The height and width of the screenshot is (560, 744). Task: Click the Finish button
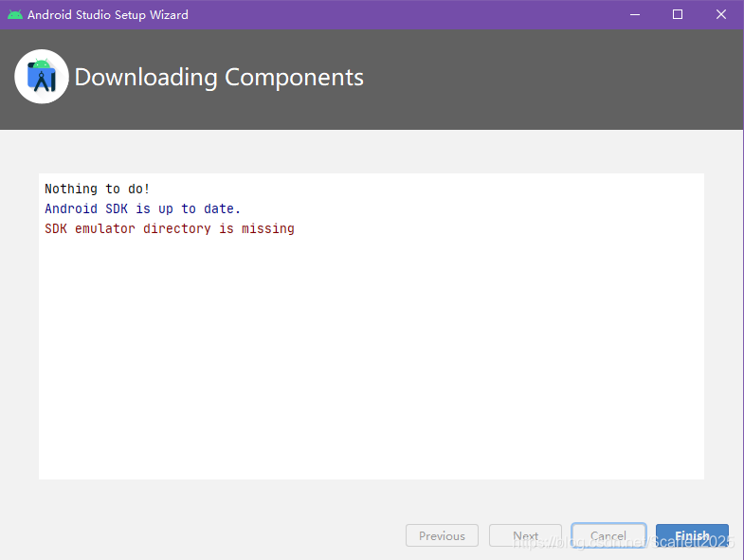click(692, 535)
